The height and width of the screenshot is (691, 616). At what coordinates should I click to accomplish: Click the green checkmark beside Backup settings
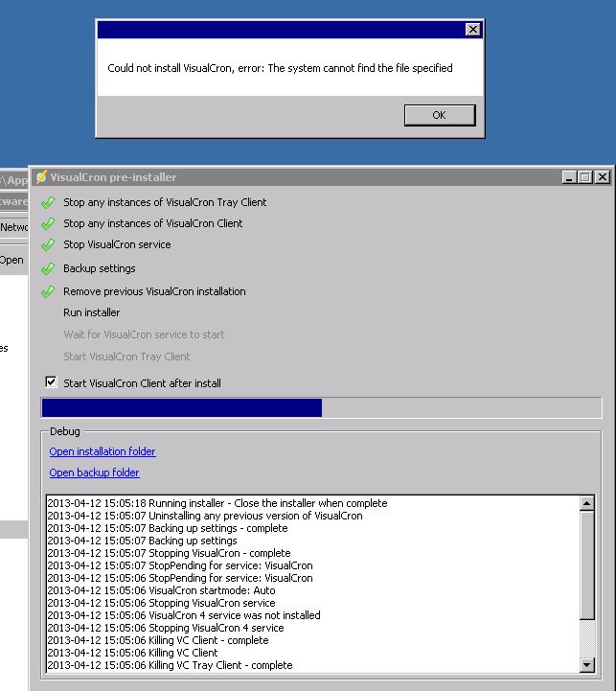(x=48, y=269)
